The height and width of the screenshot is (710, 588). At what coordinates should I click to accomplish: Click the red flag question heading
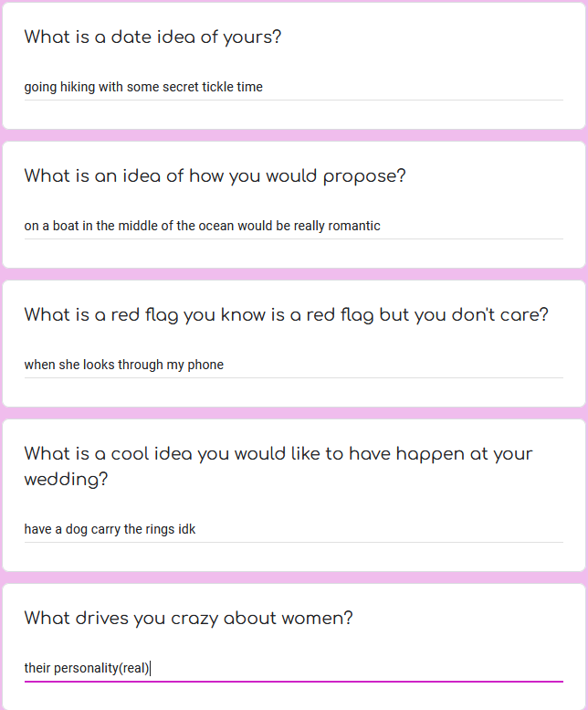coord(286,315)
